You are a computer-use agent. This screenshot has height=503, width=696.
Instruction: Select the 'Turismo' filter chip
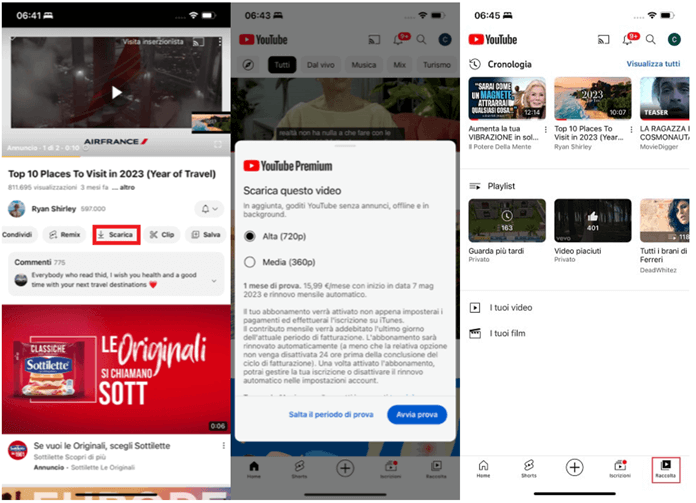click(437, 65)
